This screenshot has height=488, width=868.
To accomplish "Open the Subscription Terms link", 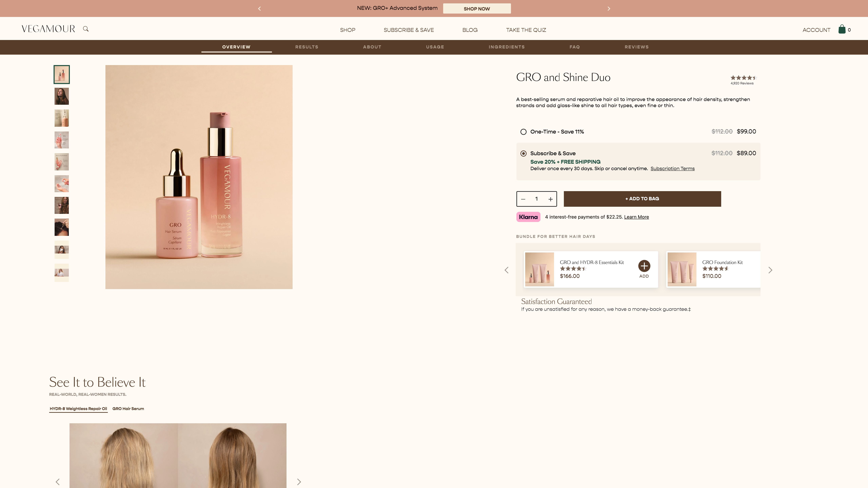I will (672, 168).
